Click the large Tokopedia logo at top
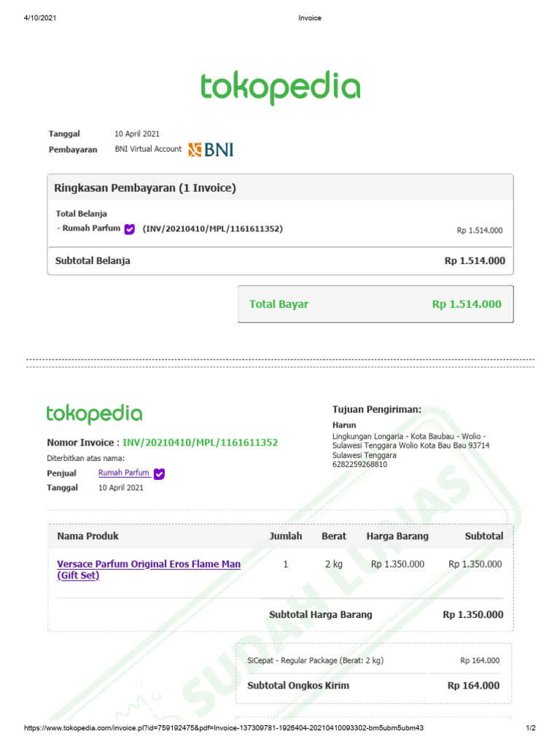Image resolution: width=560 pixels, height=747 pixels. (x=280, y=88)
